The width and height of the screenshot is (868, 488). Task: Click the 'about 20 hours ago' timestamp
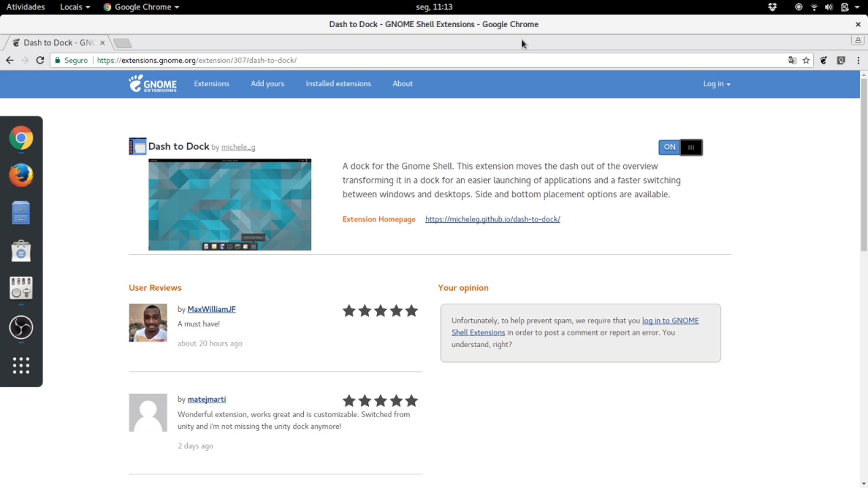pos(210,343)
